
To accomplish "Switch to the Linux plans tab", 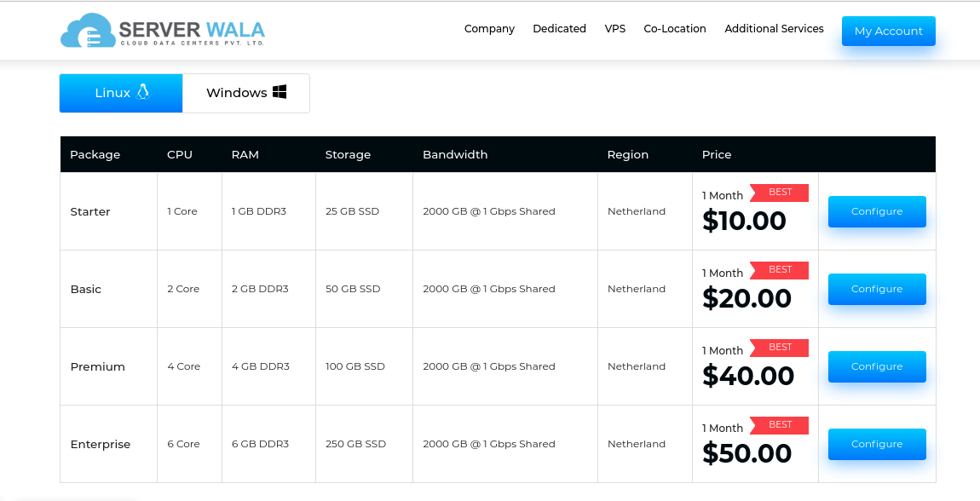I will point(121,93).
